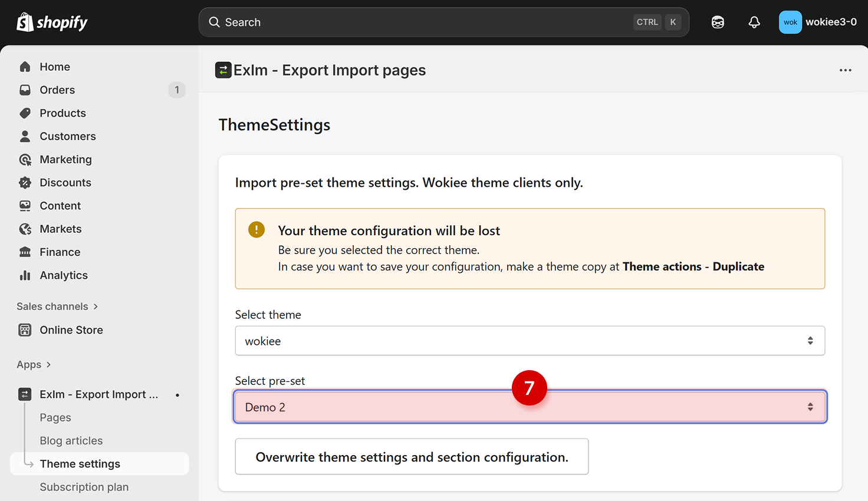Viewport: 868px width, 501px height.
Task: Click the Online Store icon
Action: pyautogui.click(x=25, y=330)
